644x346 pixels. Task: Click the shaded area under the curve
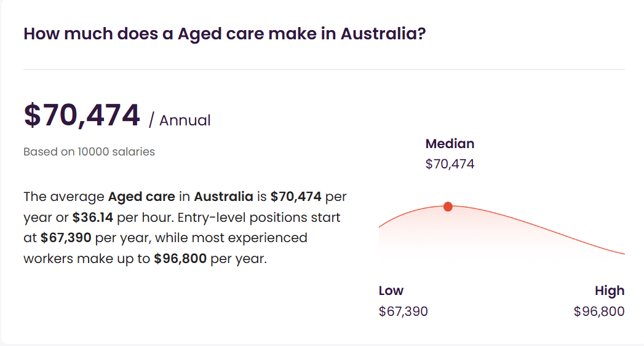coord(443,230)
